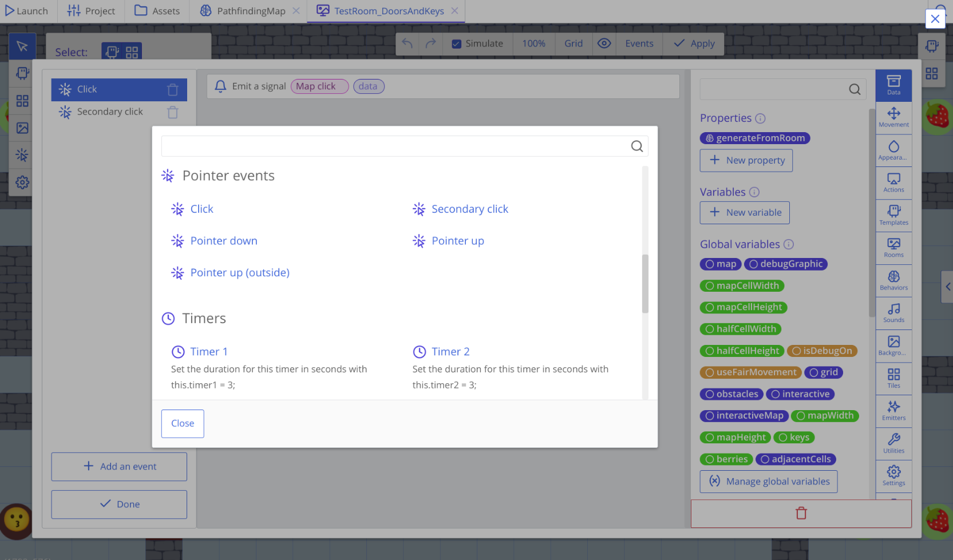Delete the Secondary click event
The image size is (953, 560).
(173, 112)
